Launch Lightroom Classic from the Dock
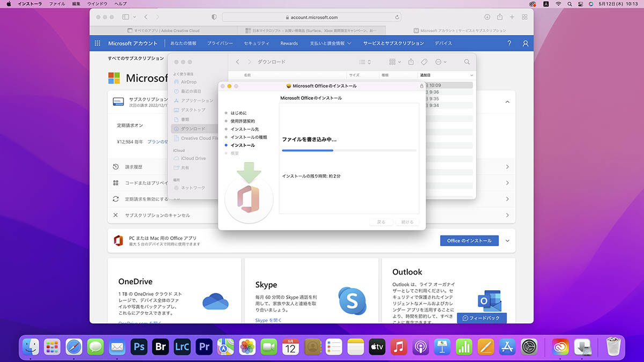644x362 pixels. tap(182, 347)
